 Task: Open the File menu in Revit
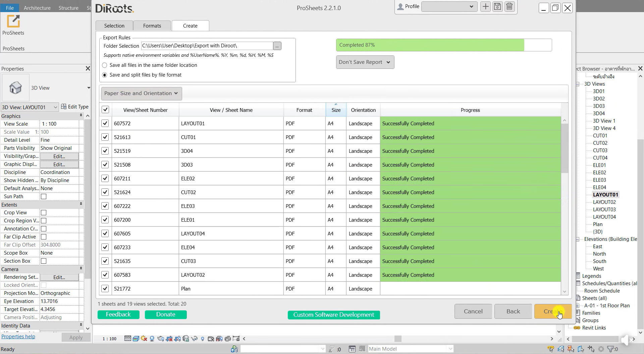[10, 8]
